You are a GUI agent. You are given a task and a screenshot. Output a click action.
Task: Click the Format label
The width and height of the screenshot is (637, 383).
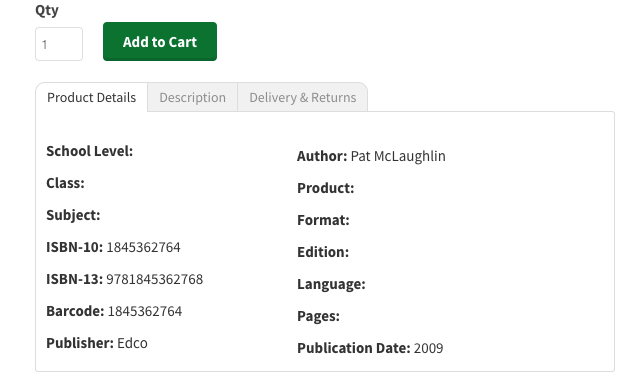[x=323, y=220]
